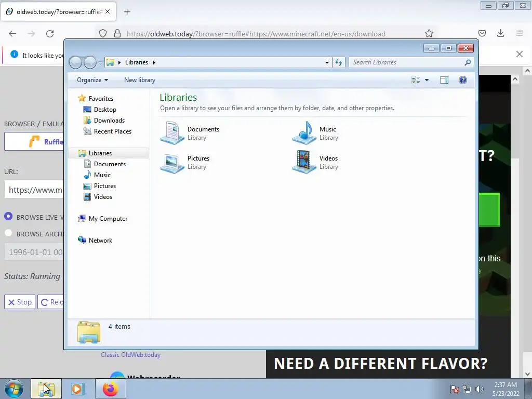The image size is (532, 399).
Task: Select Network in the navigation pane
Action: click(100, 240)
